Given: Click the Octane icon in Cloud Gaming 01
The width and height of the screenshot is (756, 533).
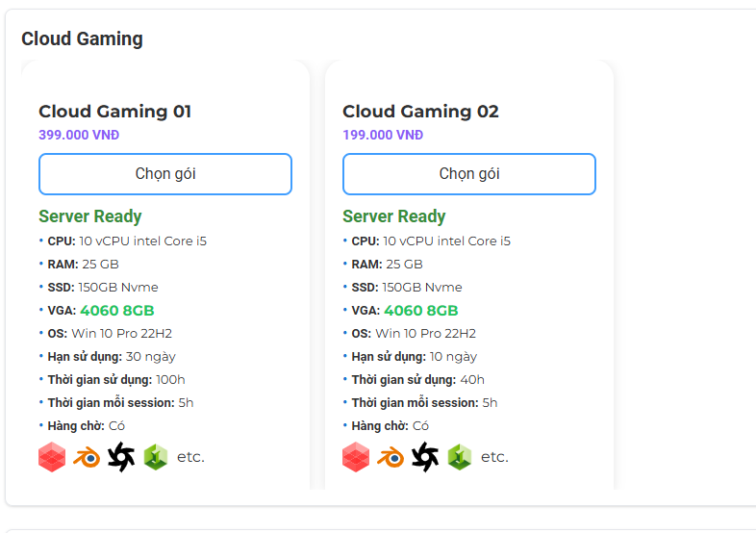Looking at the screenshot, I should pyautogui.click(x=121, y=457).
